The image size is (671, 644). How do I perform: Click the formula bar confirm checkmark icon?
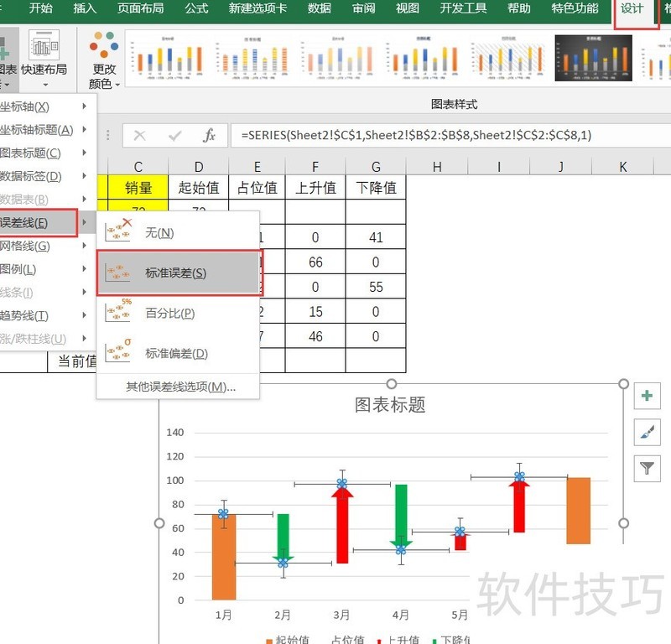174,135
